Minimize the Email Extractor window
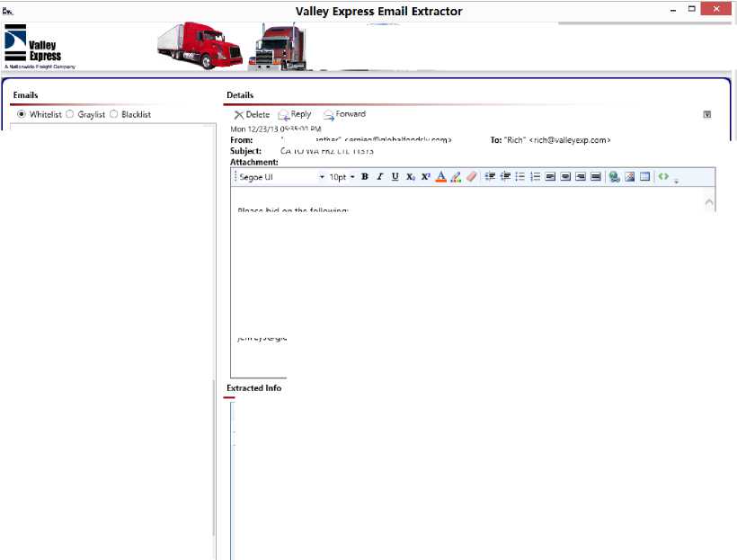 (673, 9)
